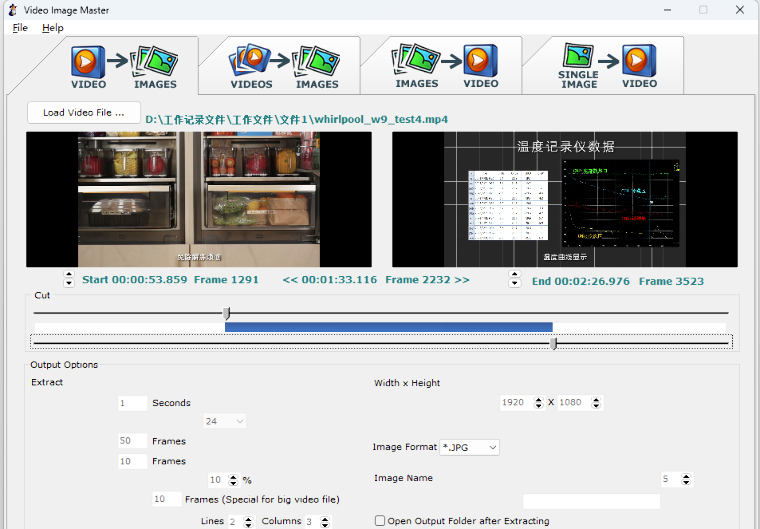Click the lower Cut end slider handle
This screenshot has height=529, width=760.
pyautogui.click(x=553, y=343)
